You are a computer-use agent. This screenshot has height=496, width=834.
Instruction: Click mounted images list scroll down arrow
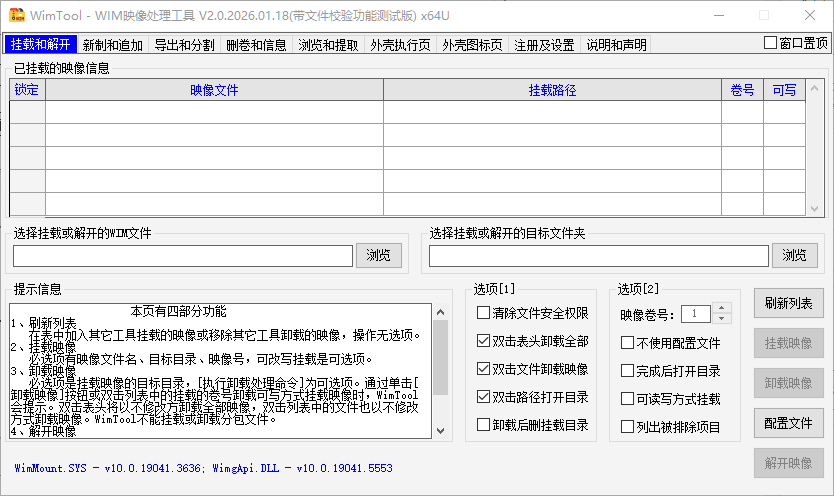[x=814, y=209]
